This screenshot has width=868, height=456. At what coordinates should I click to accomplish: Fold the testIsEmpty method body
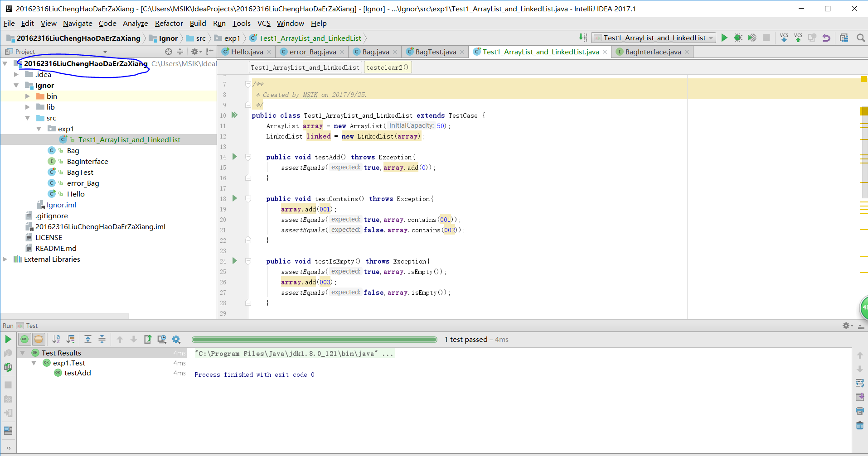[x=248, y=261]
